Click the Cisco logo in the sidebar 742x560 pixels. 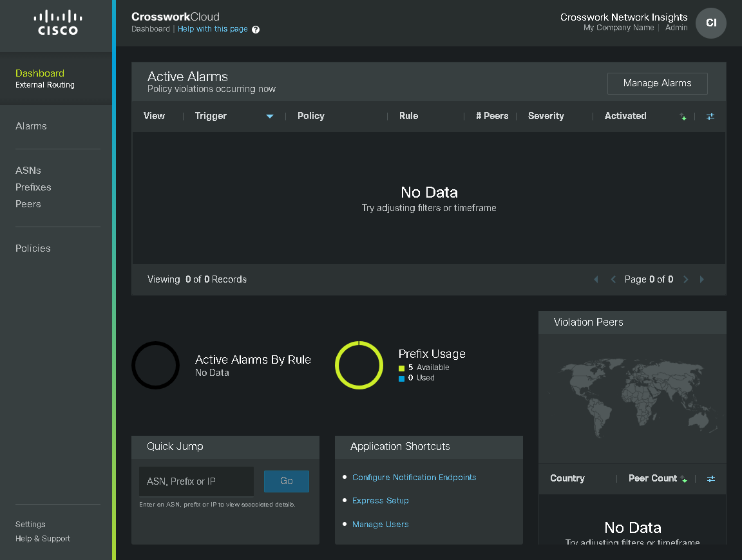tap(57, 24)
